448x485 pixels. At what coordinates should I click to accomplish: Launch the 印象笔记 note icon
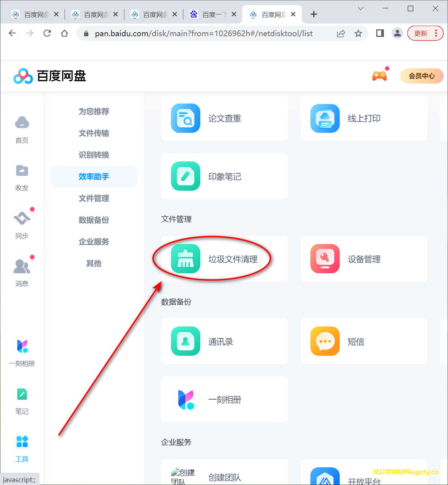pos(185,176)
